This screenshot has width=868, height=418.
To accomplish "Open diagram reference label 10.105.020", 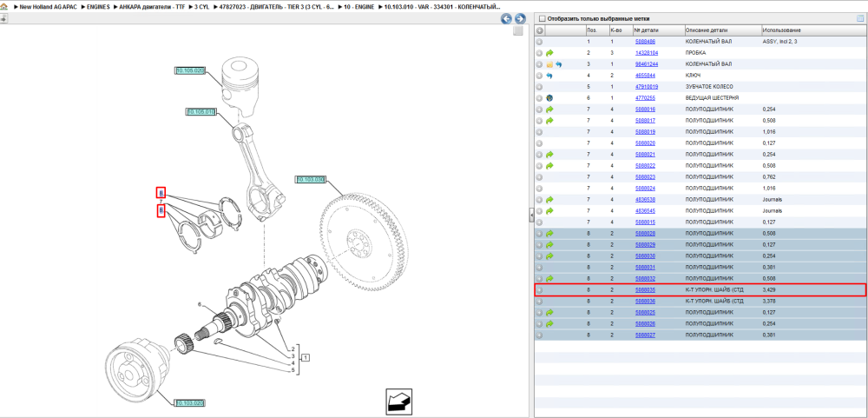I will tap(190, 71).
